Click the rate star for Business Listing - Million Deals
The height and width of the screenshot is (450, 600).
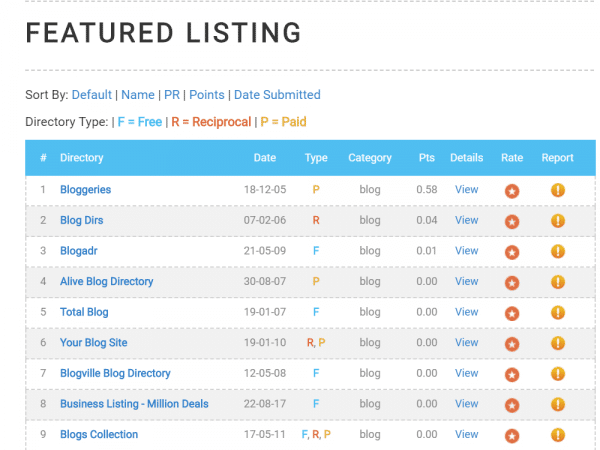[512, 405]
